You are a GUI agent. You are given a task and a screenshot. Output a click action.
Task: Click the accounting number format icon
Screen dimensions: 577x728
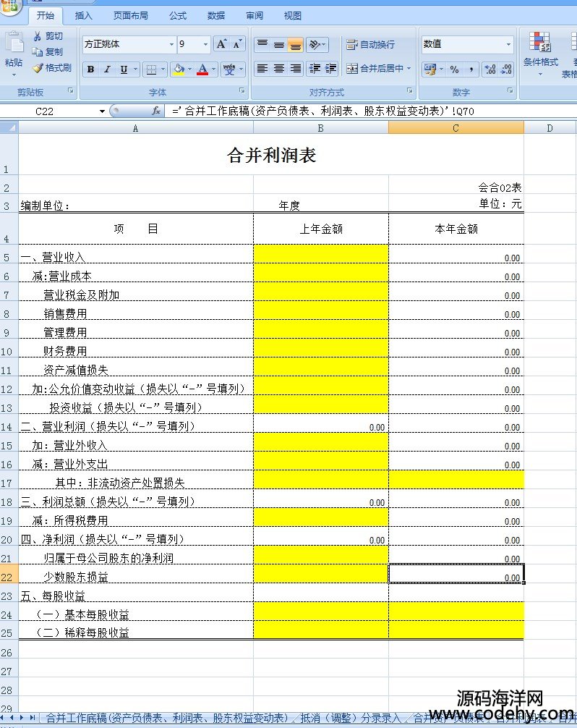pyautogui.click(x=430, y=69)
